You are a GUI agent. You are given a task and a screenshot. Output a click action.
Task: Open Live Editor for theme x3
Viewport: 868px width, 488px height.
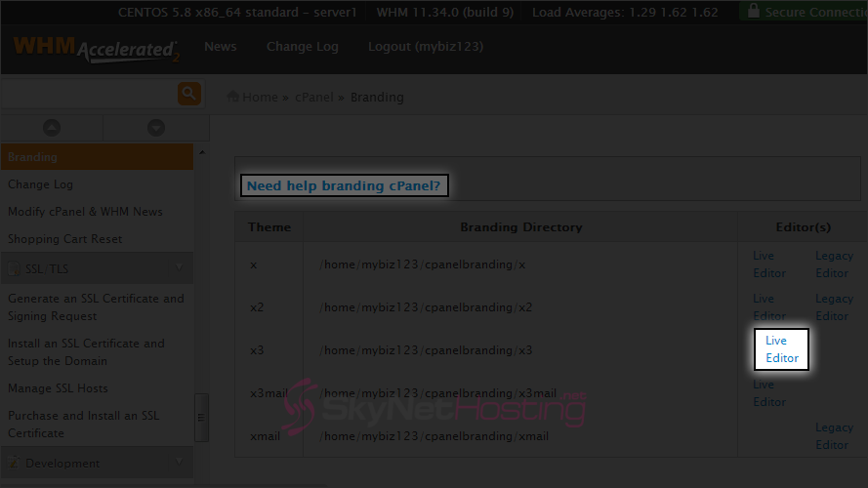click(782, 349)
